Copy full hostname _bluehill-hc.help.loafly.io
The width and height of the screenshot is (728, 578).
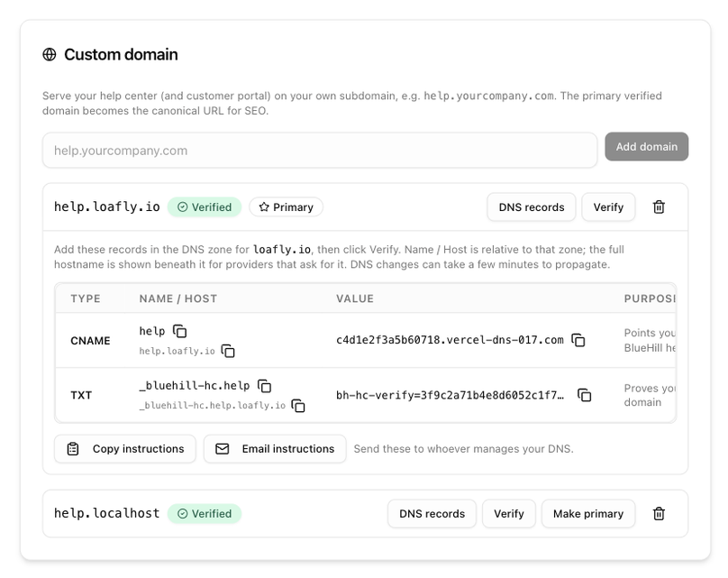[298, 405]
